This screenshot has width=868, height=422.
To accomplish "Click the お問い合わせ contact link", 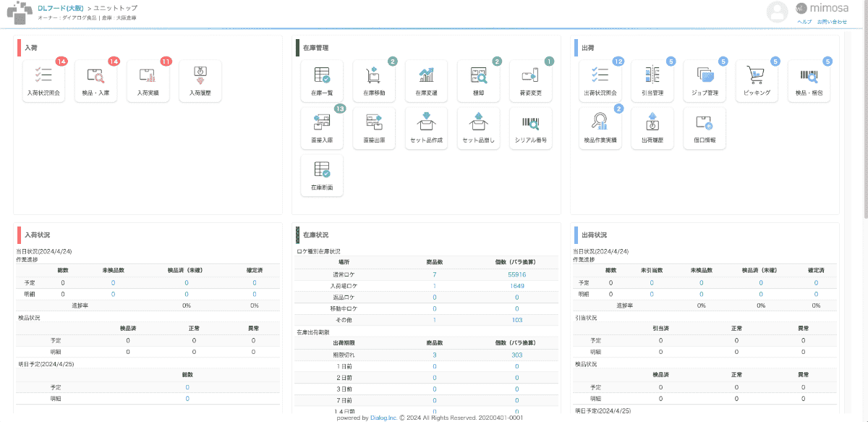I will tap(832, 22).
